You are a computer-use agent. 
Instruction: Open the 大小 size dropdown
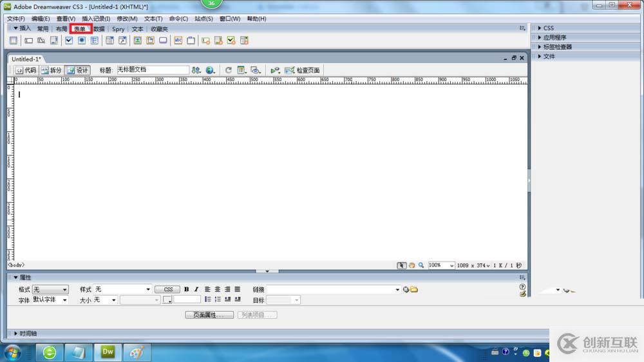(105, 300)
